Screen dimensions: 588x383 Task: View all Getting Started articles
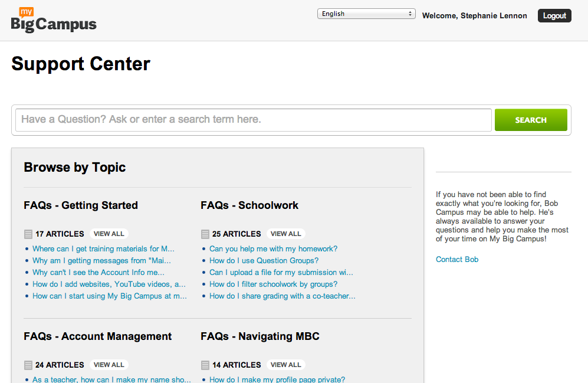click(x=109, y=234)
